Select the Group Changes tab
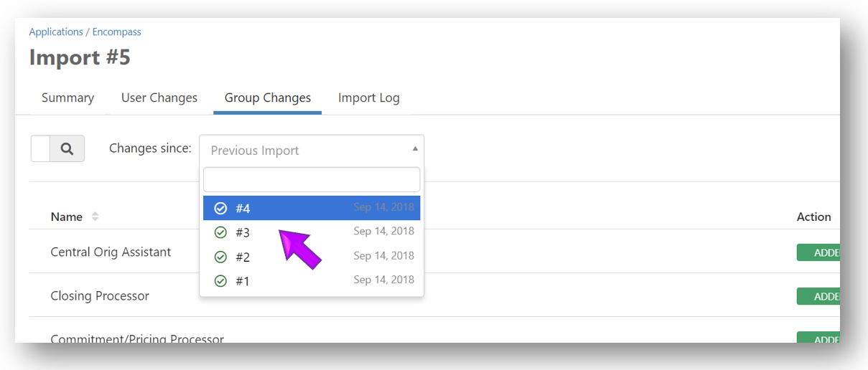The height and width of the screenshot is (370, 868). pos(267,98)
